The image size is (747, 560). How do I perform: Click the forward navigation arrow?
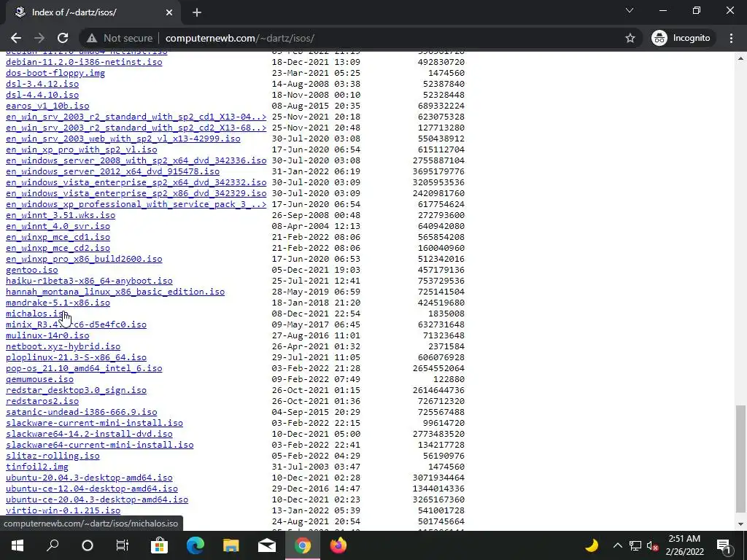click(x=39, y=38)
